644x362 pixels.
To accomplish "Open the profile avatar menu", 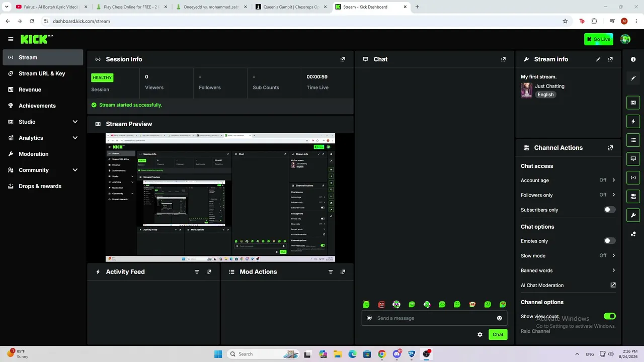I will coord(625,39).
